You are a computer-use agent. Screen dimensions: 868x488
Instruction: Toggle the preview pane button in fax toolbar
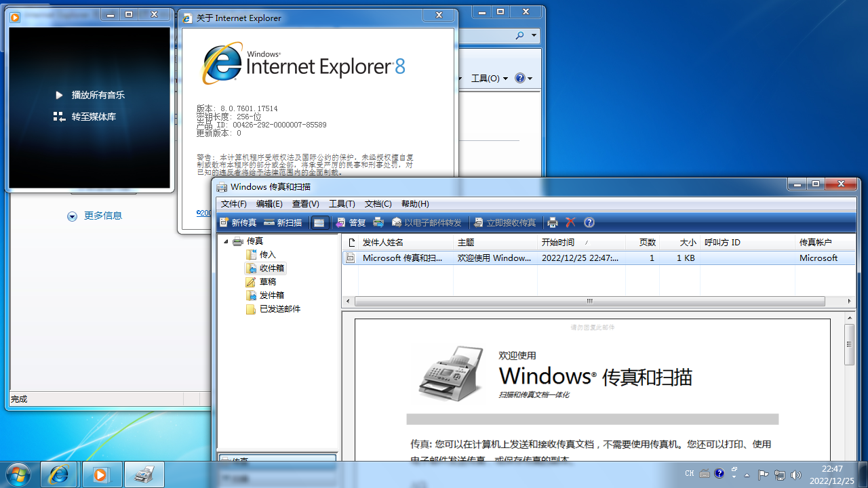pos(319,222)
